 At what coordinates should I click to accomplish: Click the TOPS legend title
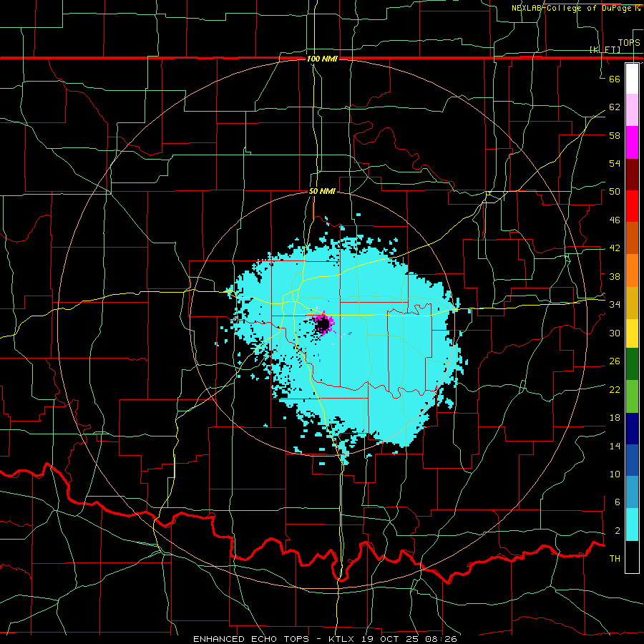point(629,43)
